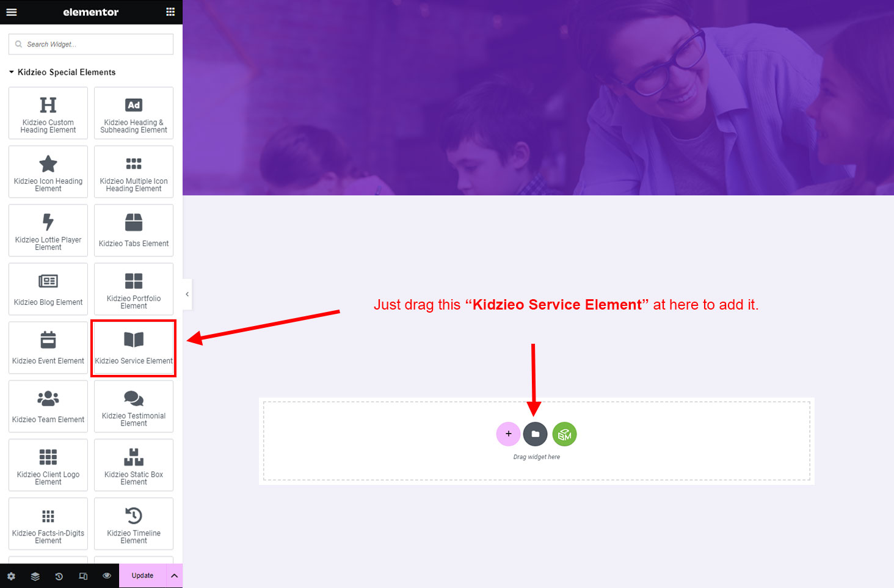Screen dimensions: 894x588
Task: Choose the Kidzieo Timeline Element widget
Action: 134,524
